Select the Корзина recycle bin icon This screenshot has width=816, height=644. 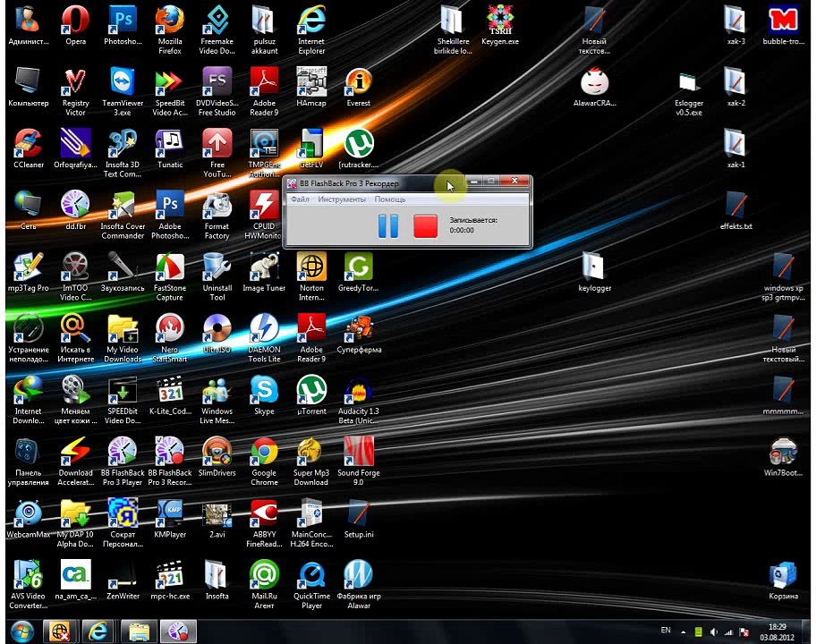pyautogui.click(x=783, y=580)
